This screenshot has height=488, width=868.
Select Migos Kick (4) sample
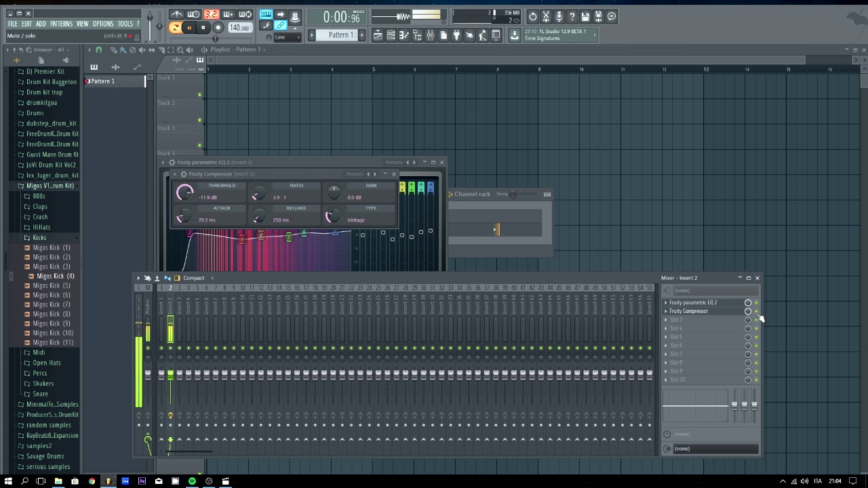55,276
